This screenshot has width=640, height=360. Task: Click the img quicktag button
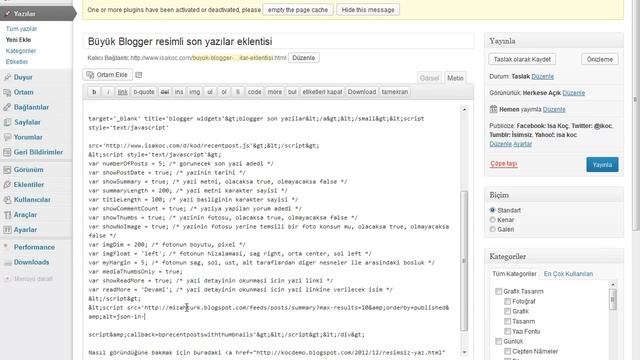(x=194, y=92)
